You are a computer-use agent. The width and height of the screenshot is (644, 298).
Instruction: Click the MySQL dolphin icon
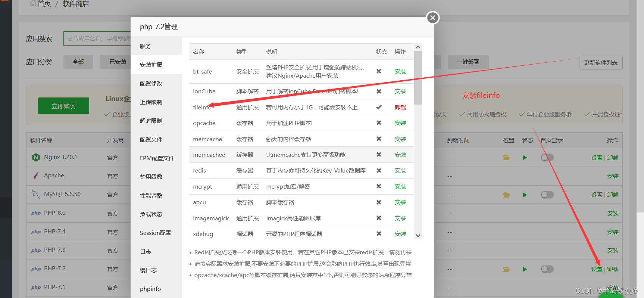coord(36,194)
